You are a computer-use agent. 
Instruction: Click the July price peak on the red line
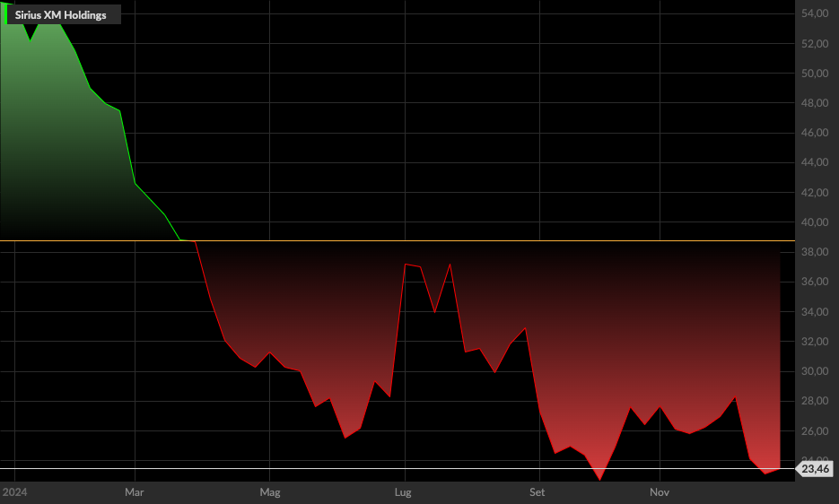coord(406,265)
